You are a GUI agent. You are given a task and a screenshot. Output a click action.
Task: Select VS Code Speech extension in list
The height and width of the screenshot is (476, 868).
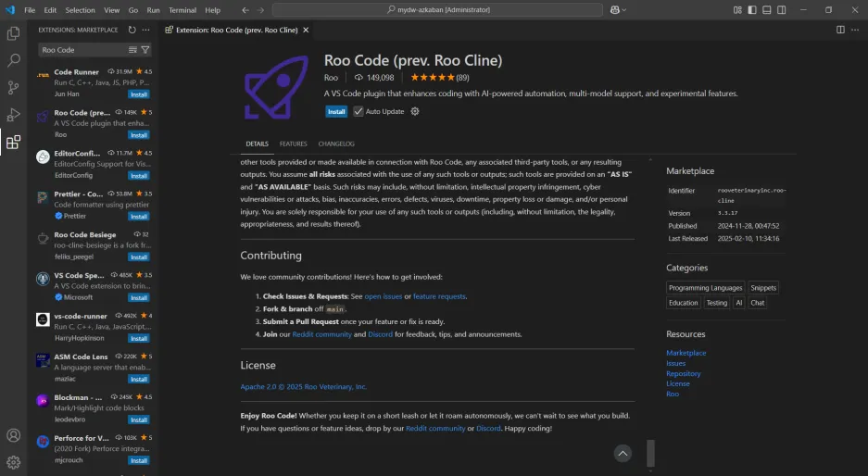coord(94,286)
